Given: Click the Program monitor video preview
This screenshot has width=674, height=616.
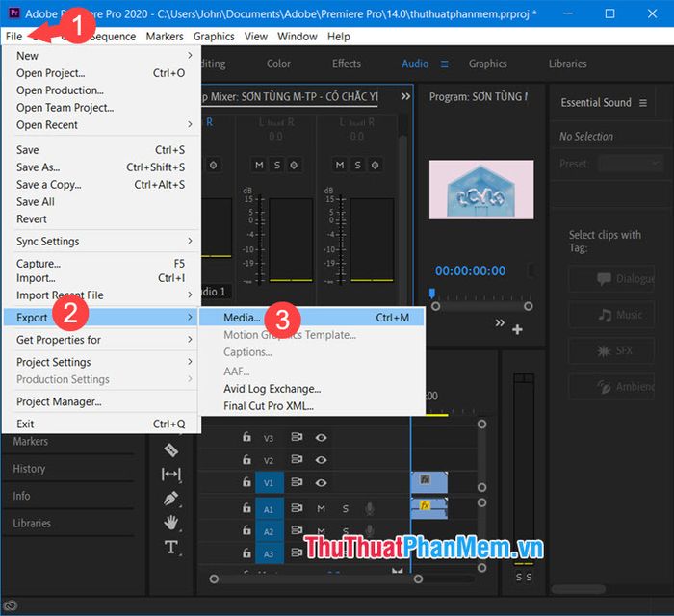Looking at the screenshot, I should [x=481, y=190].
